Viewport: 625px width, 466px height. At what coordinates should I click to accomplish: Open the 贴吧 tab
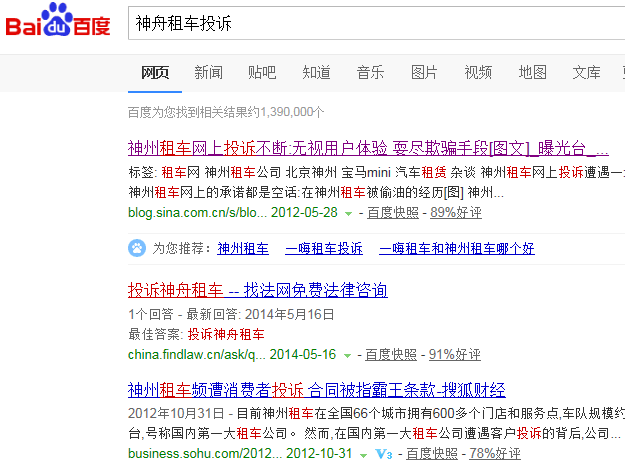click(x=262, y=73)
